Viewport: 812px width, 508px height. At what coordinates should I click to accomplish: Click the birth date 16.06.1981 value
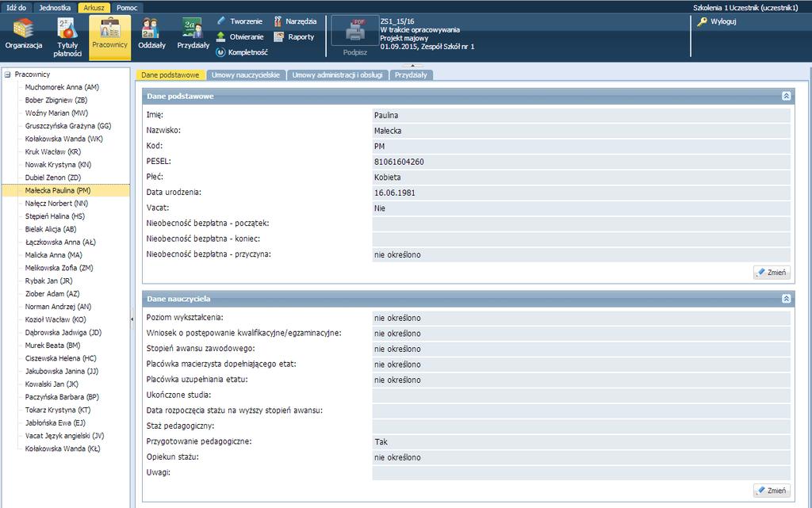tap(395, 193)
